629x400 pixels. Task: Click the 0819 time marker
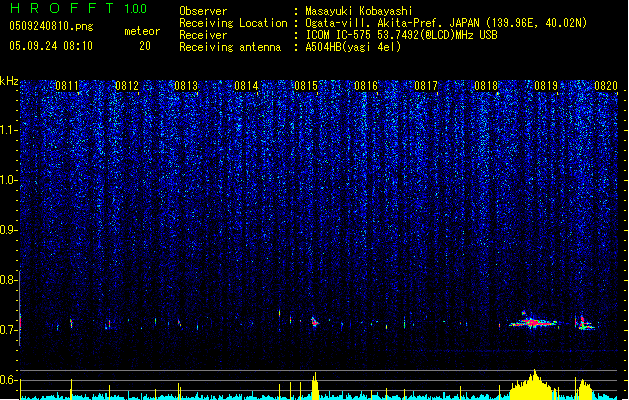[546, 86]
